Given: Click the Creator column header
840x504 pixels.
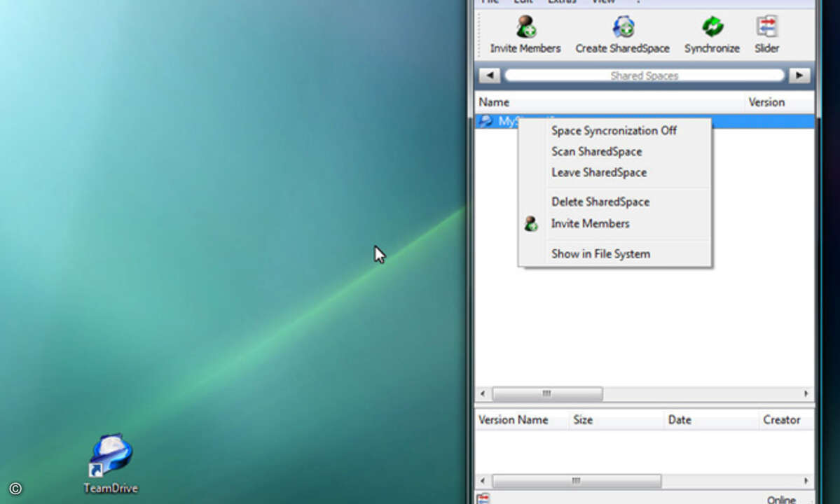Looking at the screenshot, I should (x=787, y=420).
